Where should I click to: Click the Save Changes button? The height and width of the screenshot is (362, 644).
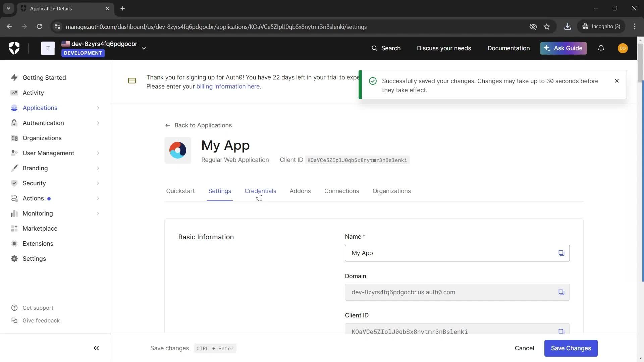click(571, 348)
